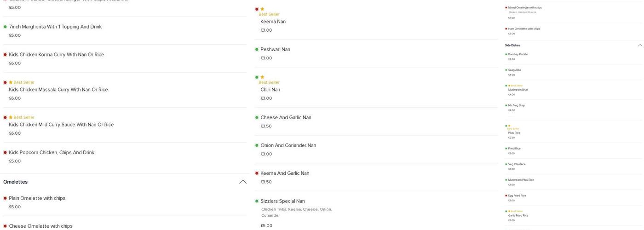Click the Omelettes category heading

click(x=16, y=182)
